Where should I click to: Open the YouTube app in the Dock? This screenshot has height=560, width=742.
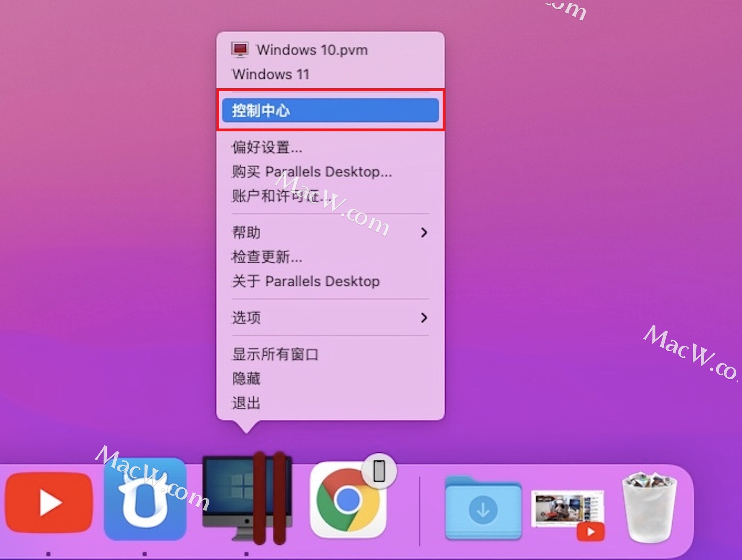pyautogui.click(x=49, y=502)
